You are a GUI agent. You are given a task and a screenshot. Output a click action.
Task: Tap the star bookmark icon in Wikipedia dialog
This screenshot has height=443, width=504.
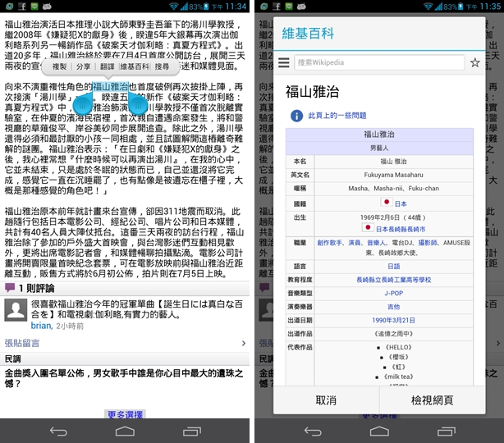tap(475, 62)
